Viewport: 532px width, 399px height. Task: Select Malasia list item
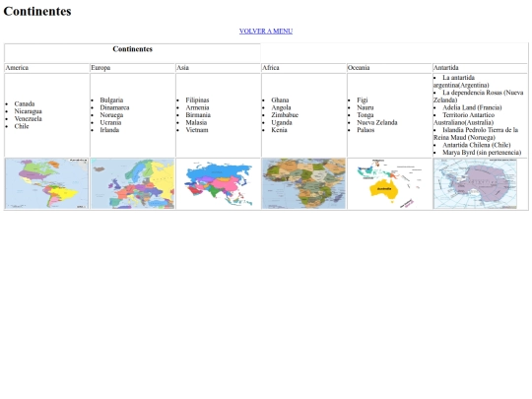point(196,122)
